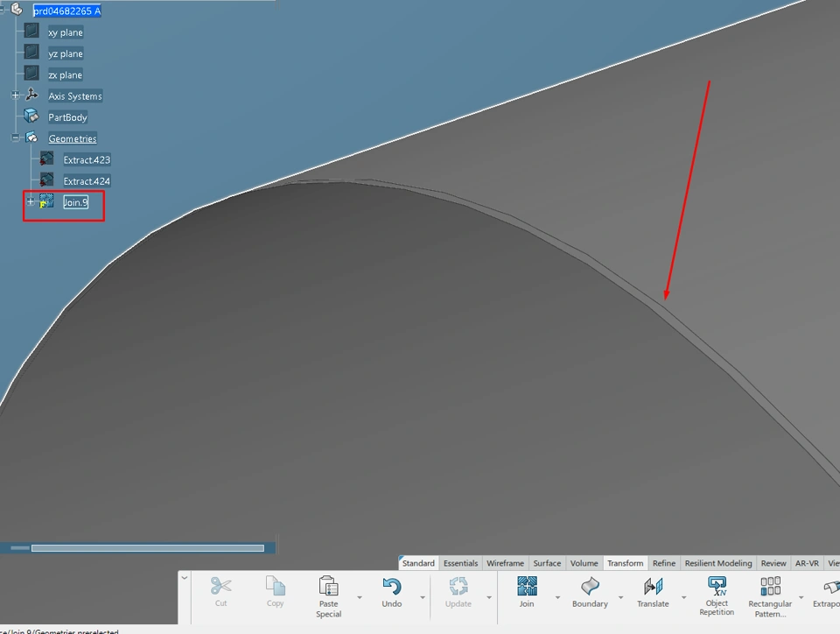Screen dimensions: 840x634
Task: Switch to the Resilient Modeling tab
Action: click(x=718, y=563)
